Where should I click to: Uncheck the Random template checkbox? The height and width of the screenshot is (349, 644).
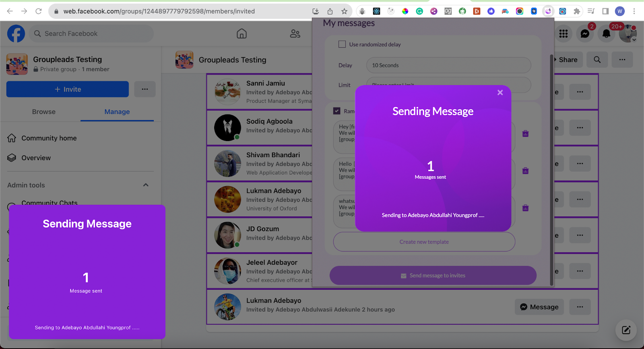click(x=337, y=111)
